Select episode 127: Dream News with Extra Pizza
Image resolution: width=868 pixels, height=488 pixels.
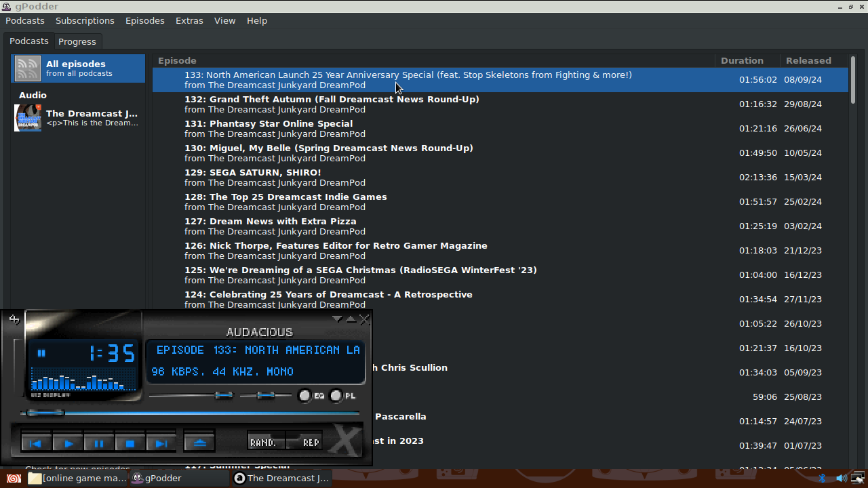[x=500, y=226]
